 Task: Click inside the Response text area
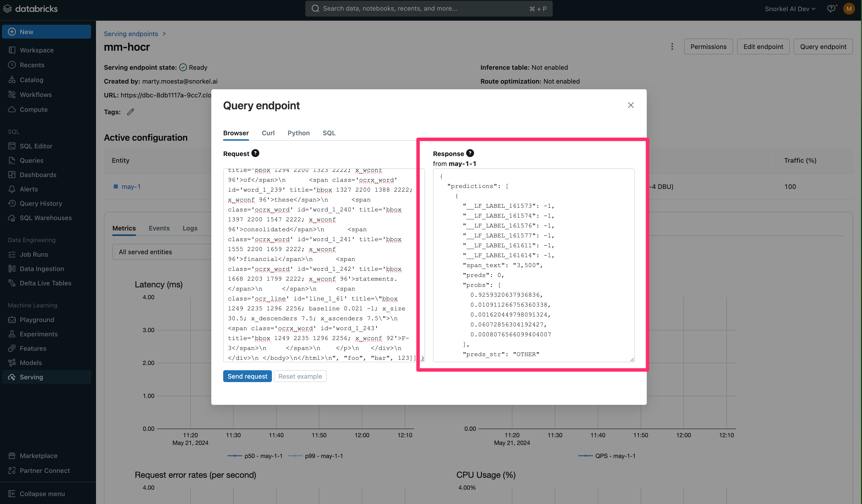(x=534, y=265)
